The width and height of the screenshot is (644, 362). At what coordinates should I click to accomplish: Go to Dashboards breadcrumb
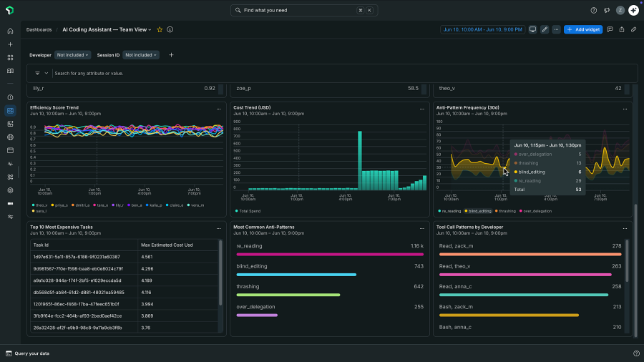click(x=39, y=29)
